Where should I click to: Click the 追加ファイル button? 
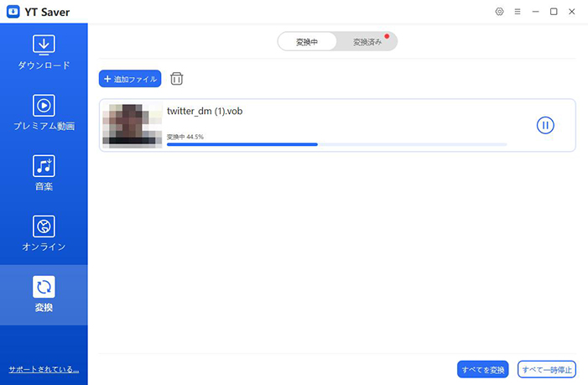130,79
